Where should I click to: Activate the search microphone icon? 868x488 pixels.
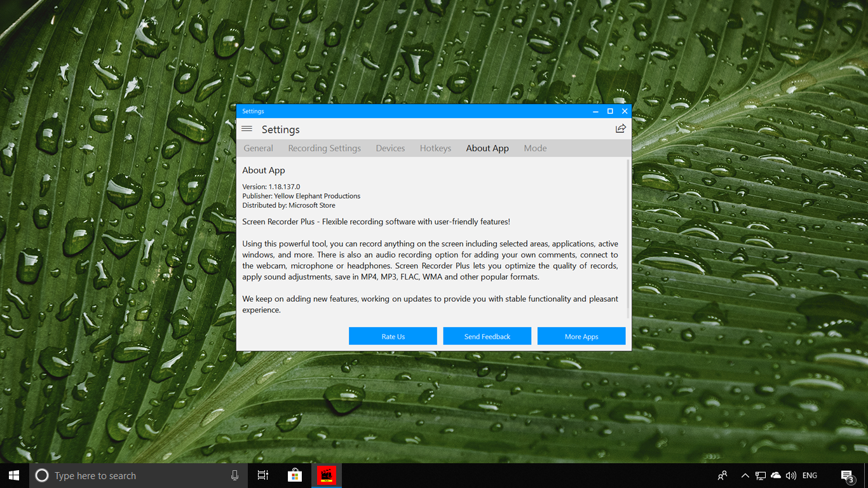click(x=234, y=475)
